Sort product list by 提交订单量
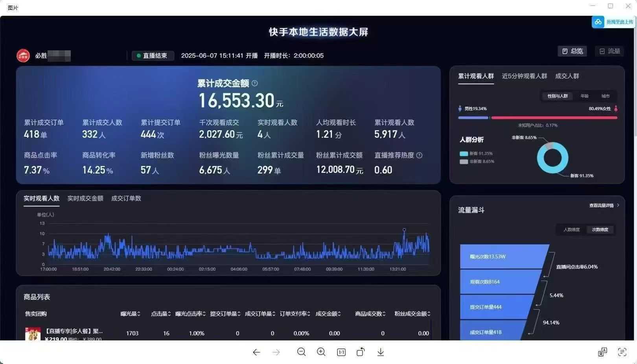Screen dimensions: 637x364 (225, 314)
